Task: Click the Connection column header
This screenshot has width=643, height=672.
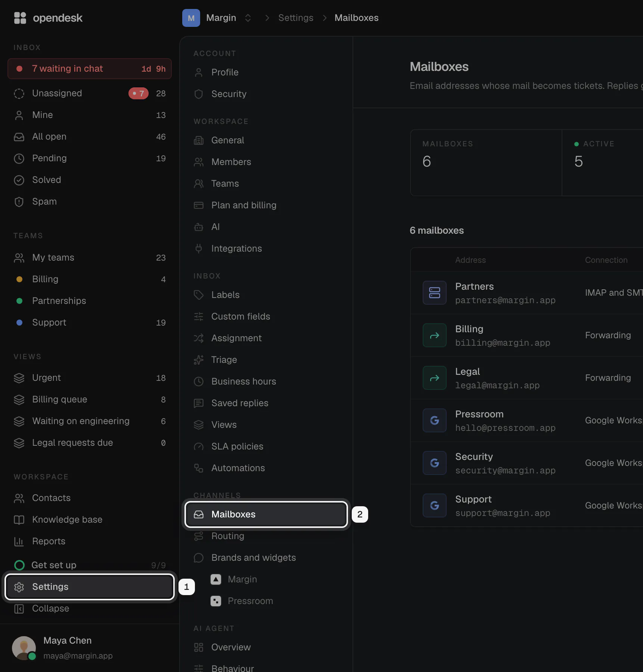Action: (606, 260)
